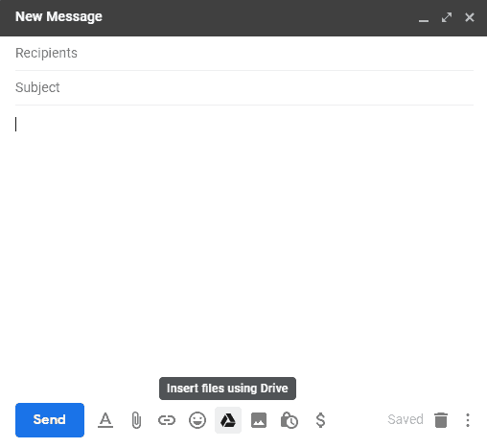Insert a photo using the image icon
Image resolution: width=487 pixels, height=448 pixels.
259,420
